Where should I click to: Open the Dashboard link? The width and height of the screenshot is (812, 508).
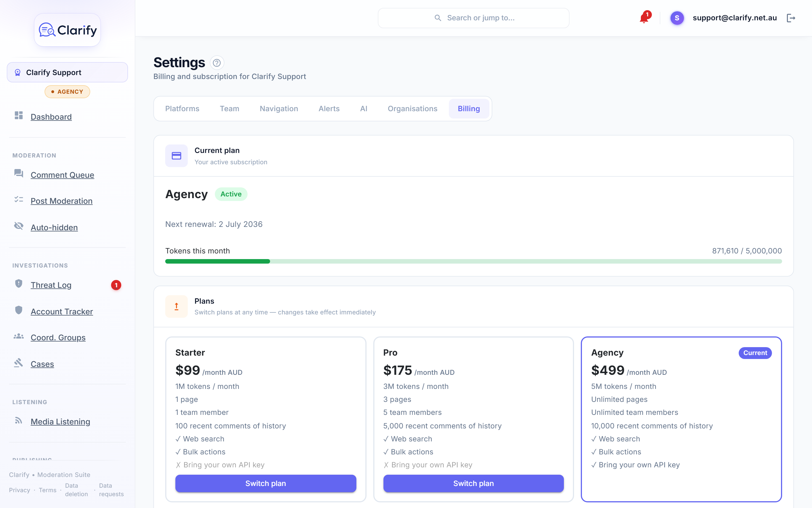click(x=51, y=117)
